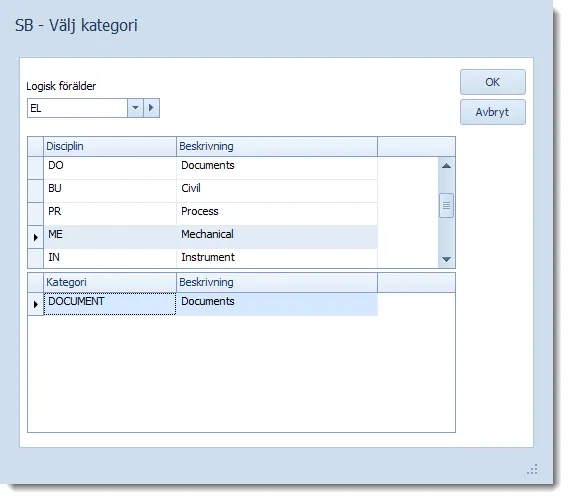
Task: Click the scroll up arrow in discipline list
Action: tap(446, 166)
